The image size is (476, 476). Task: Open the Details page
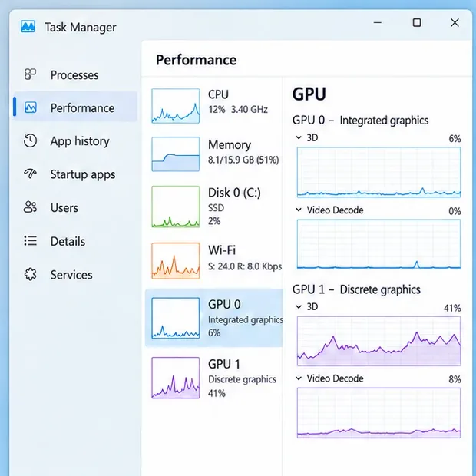(x=75, y=241)
